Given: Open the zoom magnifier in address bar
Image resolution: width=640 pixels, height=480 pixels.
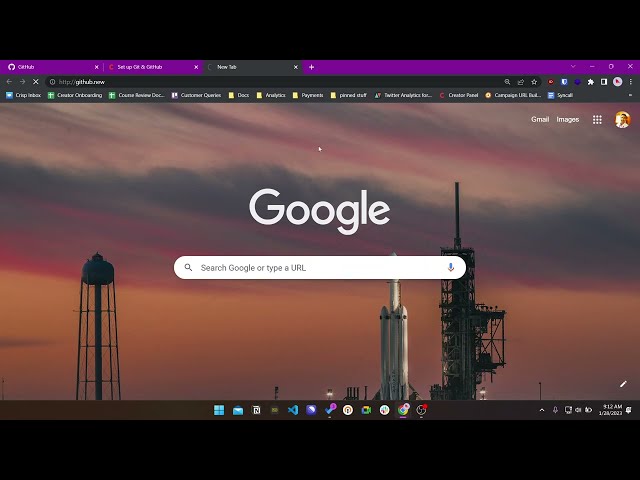Looking at the screenshot, I should click(507, 82).
